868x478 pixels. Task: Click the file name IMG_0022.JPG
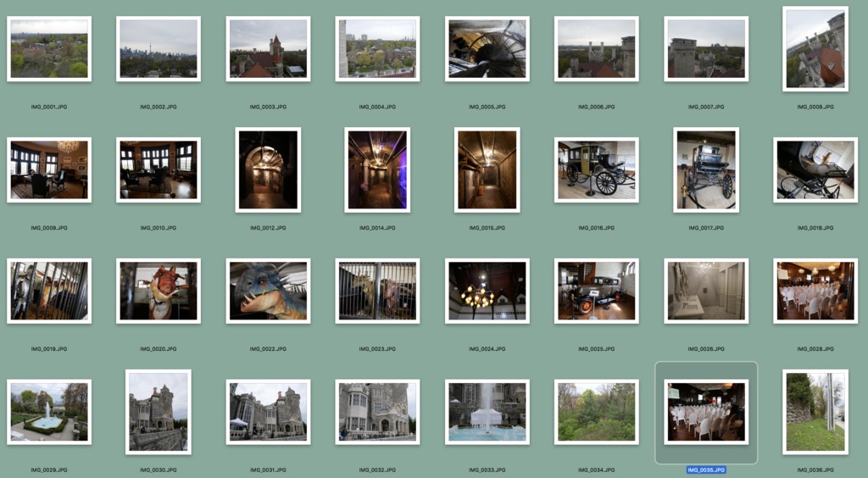click(x=268, y=349)
